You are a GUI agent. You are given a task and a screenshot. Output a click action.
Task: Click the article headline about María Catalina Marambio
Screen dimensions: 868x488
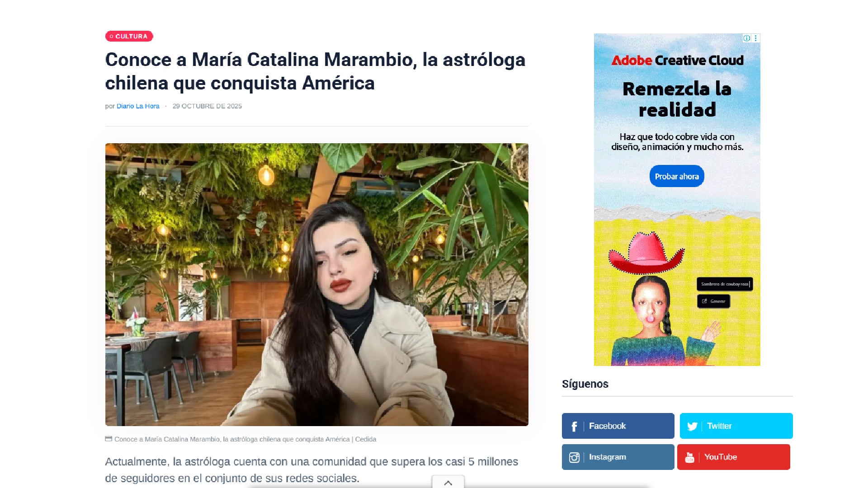coord(315,71)
